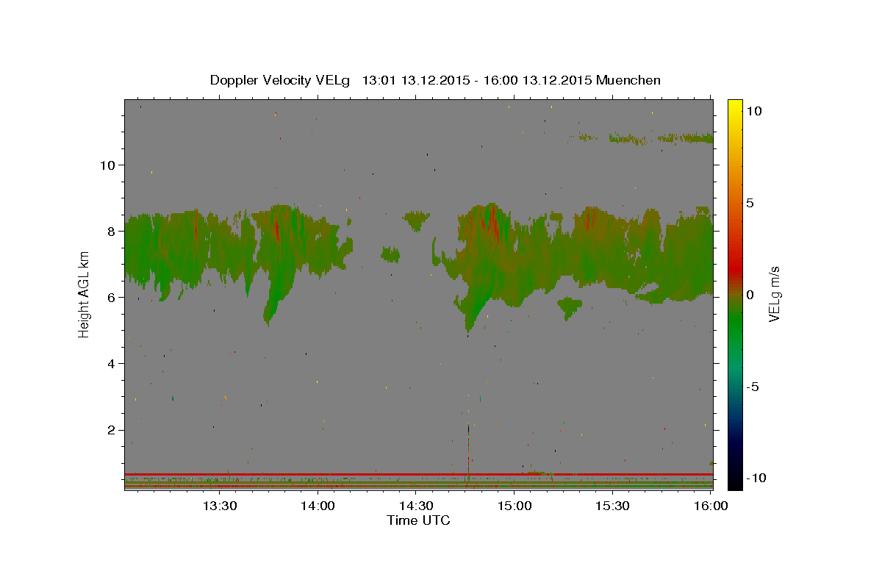Click the 15:30 time tick label
Viewport: 882px width, 588px height.
(612, 506)
